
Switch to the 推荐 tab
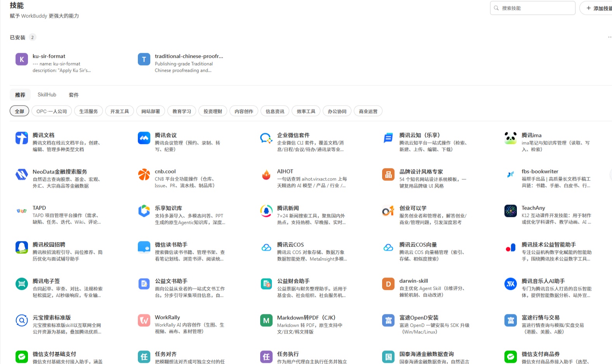click(20, 95)
